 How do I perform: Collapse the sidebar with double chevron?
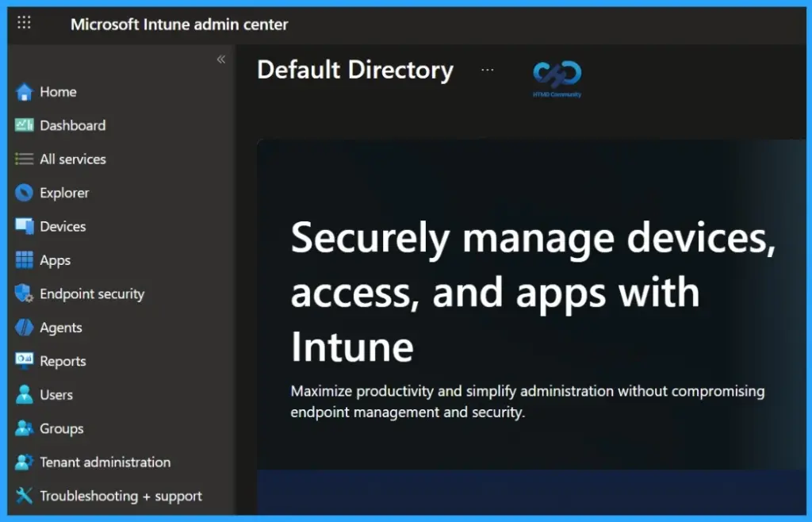coord(221,59)
